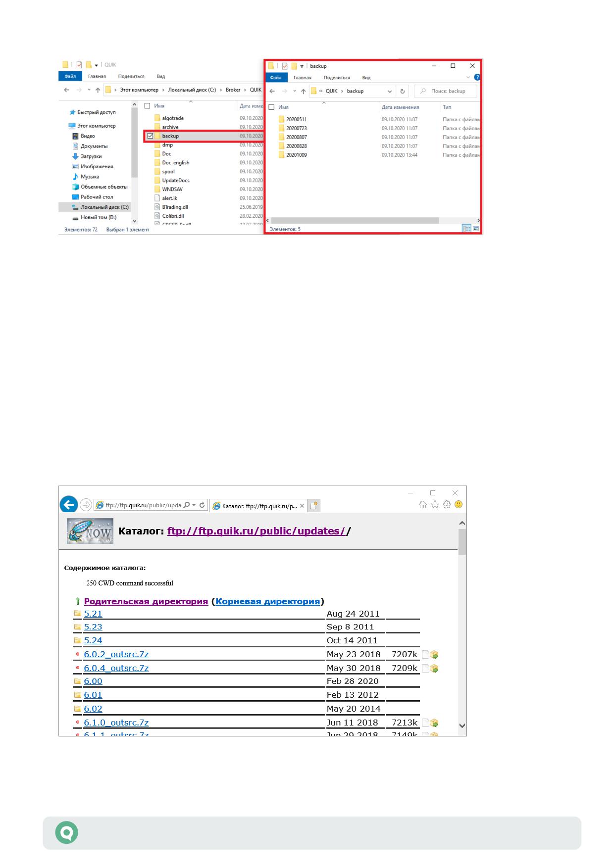Toggle select-all checkbox in backup window header
Screen dimensions: 614x868
(271, 107)
